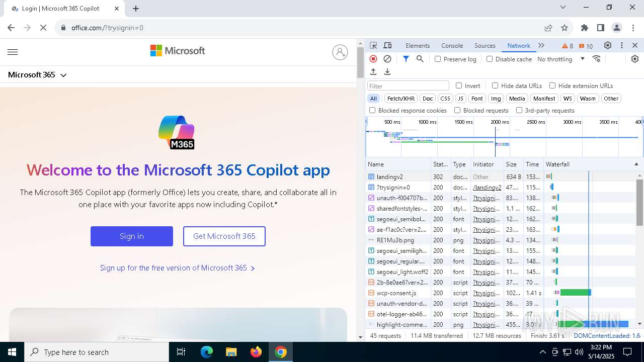644x362 pixels.
Task: Check 3rd-party requests checkbox
Action: 519,110
